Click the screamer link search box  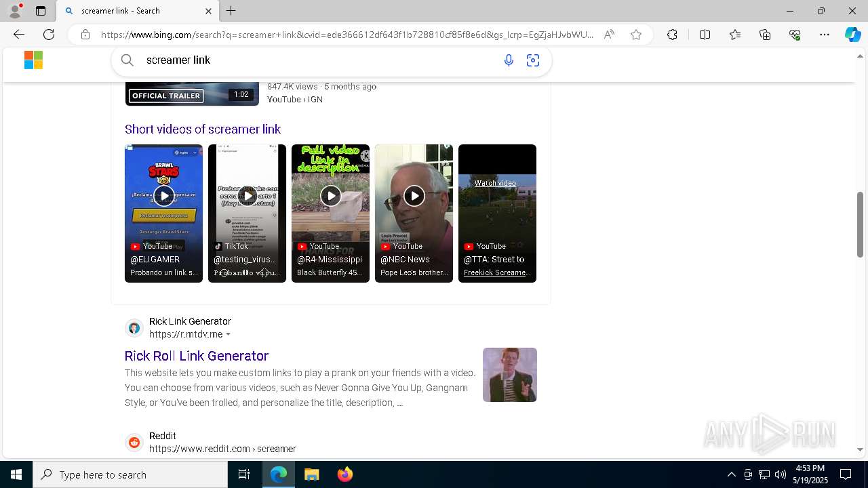pyautogui.click(x=319, y=60)
